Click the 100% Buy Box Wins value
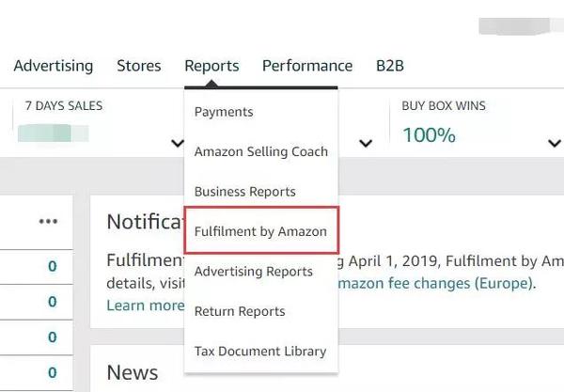Screen dimensions: 564x392 tap(429, 135)
